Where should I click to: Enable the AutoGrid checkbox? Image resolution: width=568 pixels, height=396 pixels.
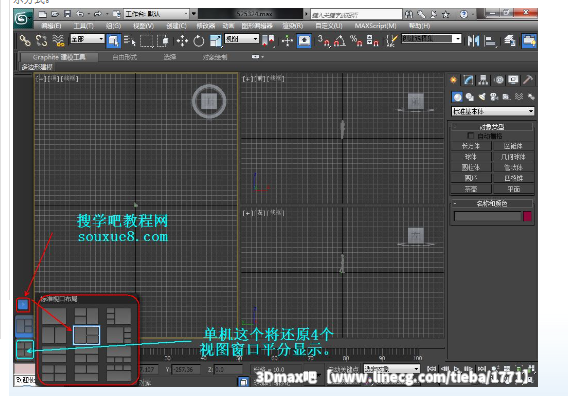click(x=471, y=136)
